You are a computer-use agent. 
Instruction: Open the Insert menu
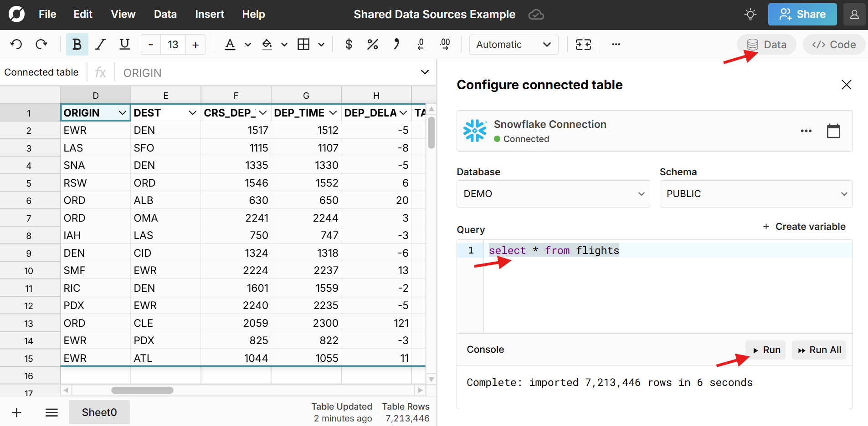(210, 14)
